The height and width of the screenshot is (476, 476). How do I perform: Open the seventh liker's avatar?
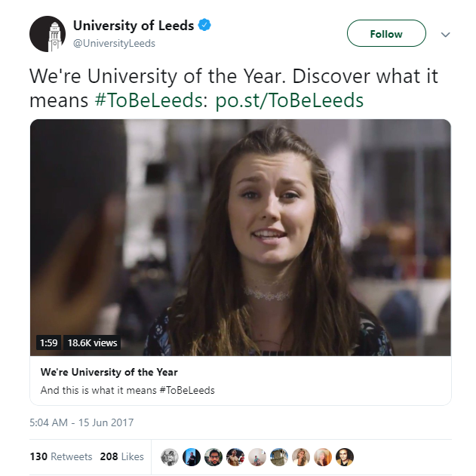point(301,456)
